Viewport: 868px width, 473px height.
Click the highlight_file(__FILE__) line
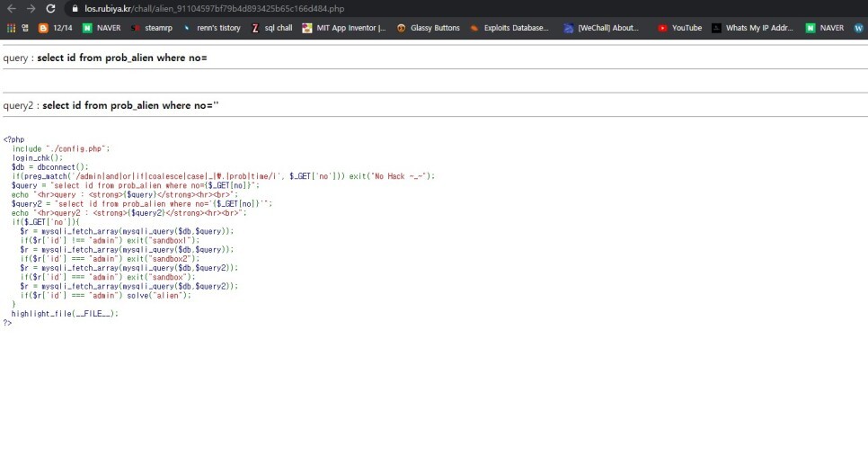pos(65,314)
